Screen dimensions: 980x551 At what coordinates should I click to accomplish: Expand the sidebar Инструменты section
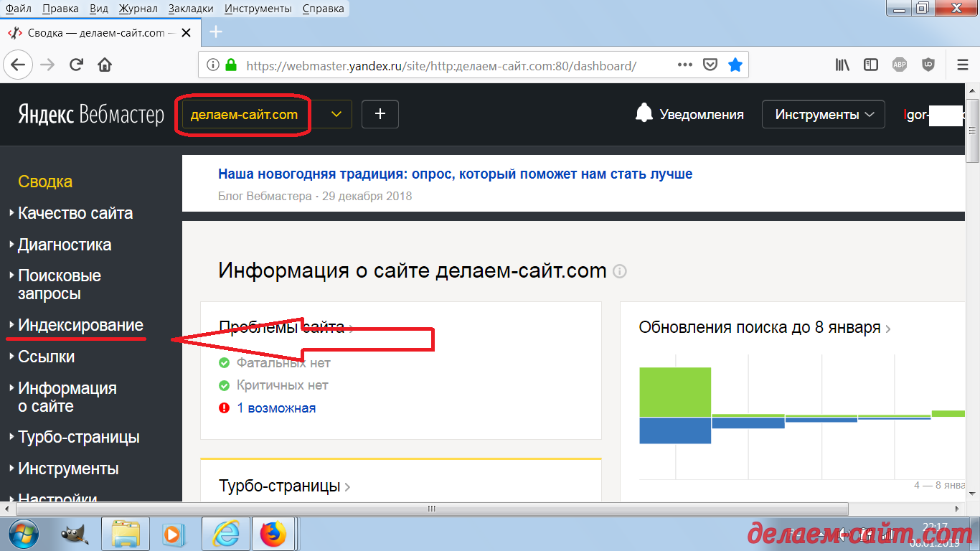[x=68, y=468]
